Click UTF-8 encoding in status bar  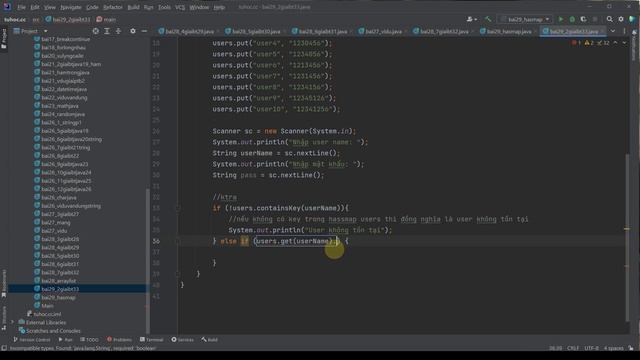(591, 348)
